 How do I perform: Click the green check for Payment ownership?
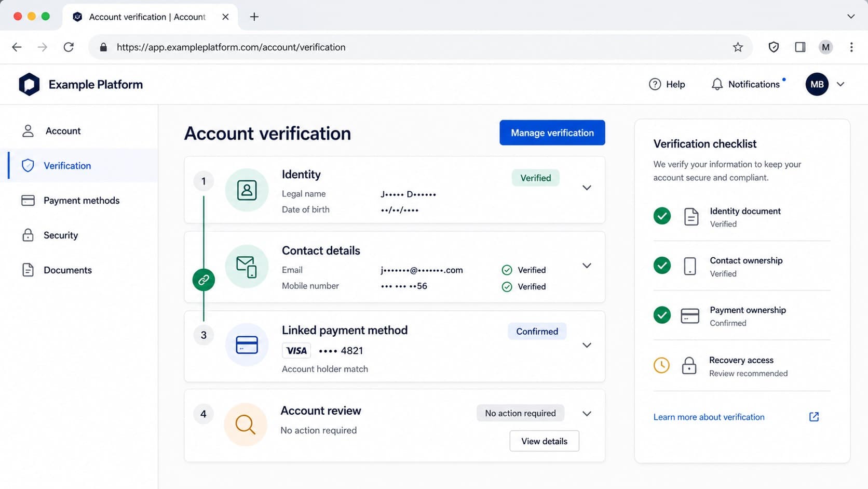pyautogui.click(x=662, y=315)
